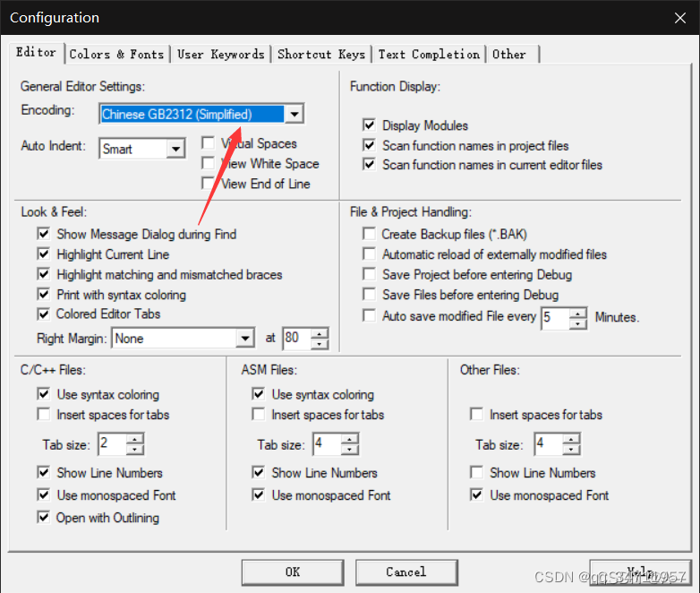The width and height of the screenshot is (700, 593).
Task: Toggle Print with syntax coloring
Action: point(44,294)
